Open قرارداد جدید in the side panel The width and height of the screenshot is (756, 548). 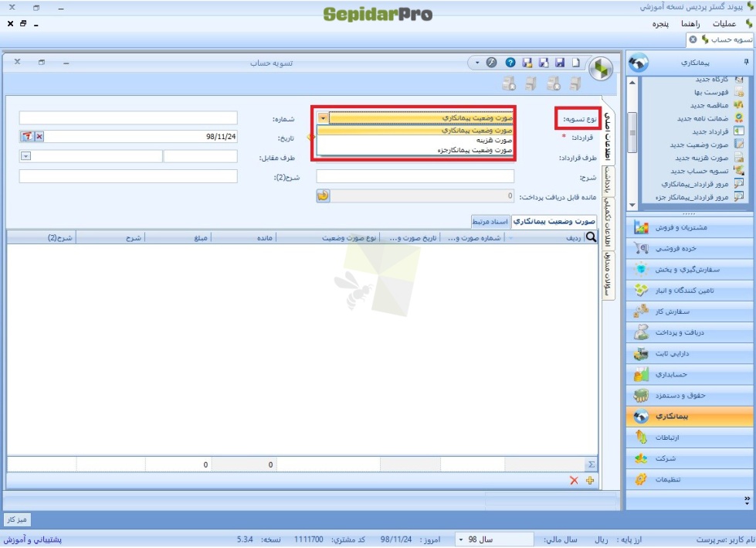(x=710, y=131)
